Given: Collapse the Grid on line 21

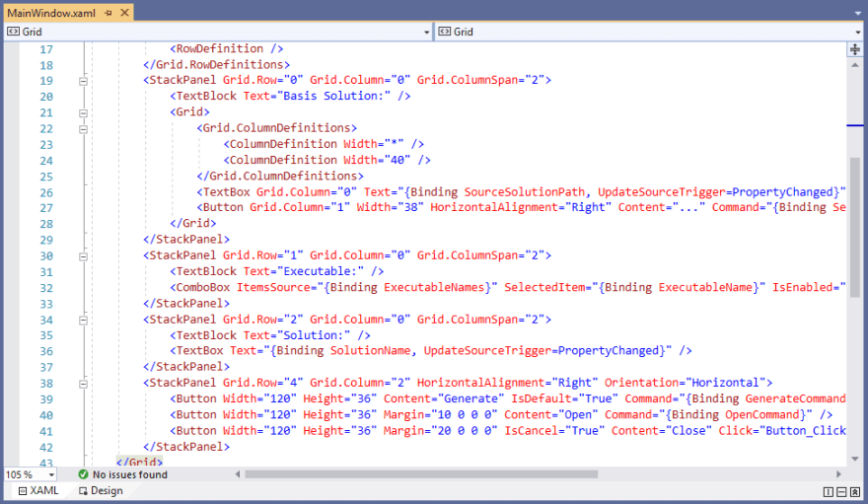Looking at the screenshot, I should [83, 112].
